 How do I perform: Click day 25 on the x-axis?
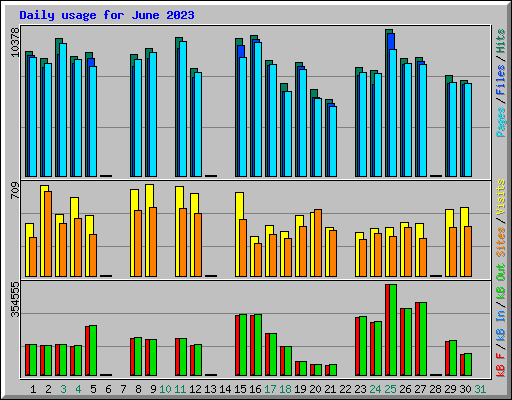click(390, 389)
